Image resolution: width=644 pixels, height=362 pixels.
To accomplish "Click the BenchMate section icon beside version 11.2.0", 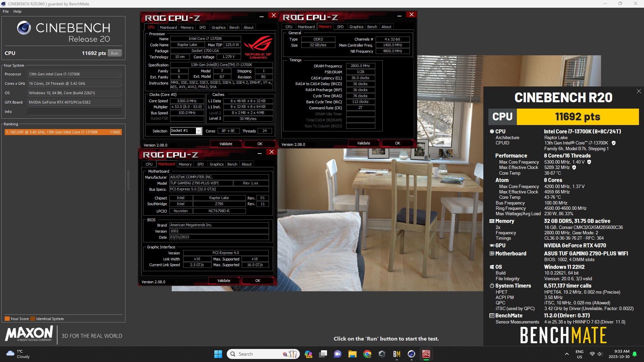I will pyautogui.click(x=492, y=315).
